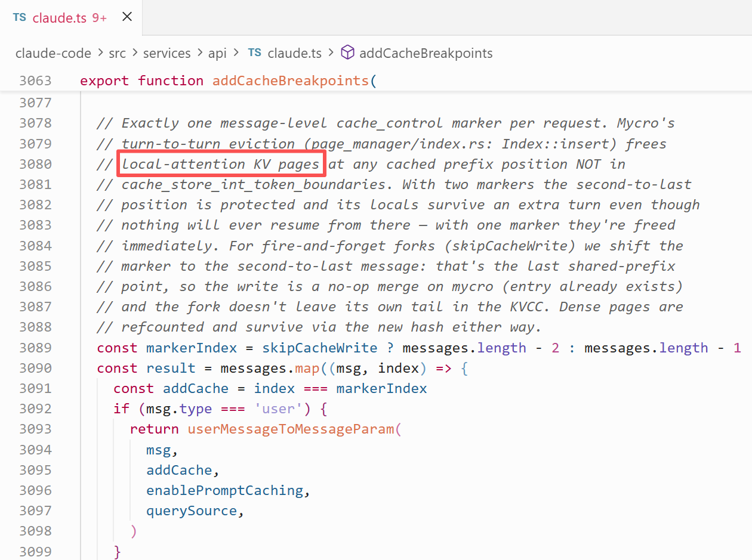Click line number 3078
Screen dimensions: 752x560
[x=35, y=123]
